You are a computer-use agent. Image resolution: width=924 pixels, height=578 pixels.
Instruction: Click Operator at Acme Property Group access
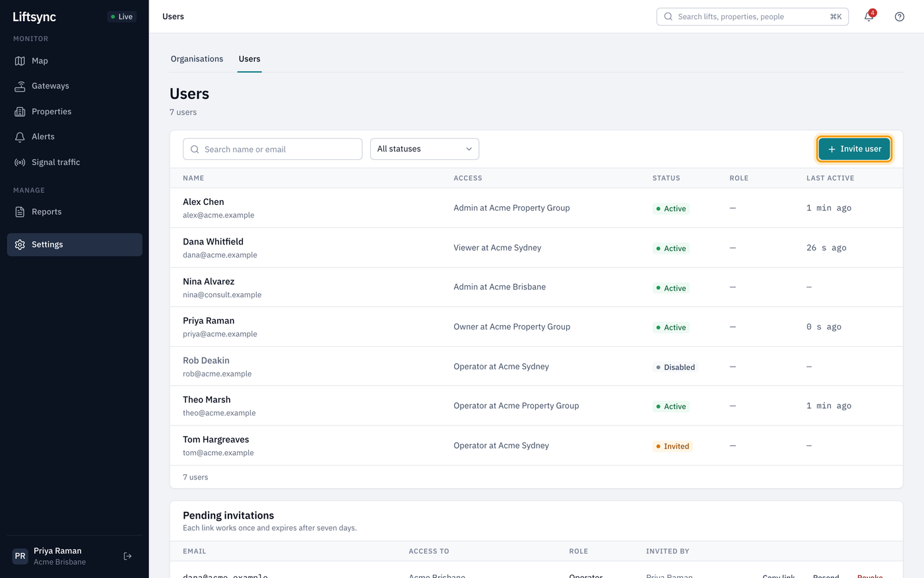516,406
